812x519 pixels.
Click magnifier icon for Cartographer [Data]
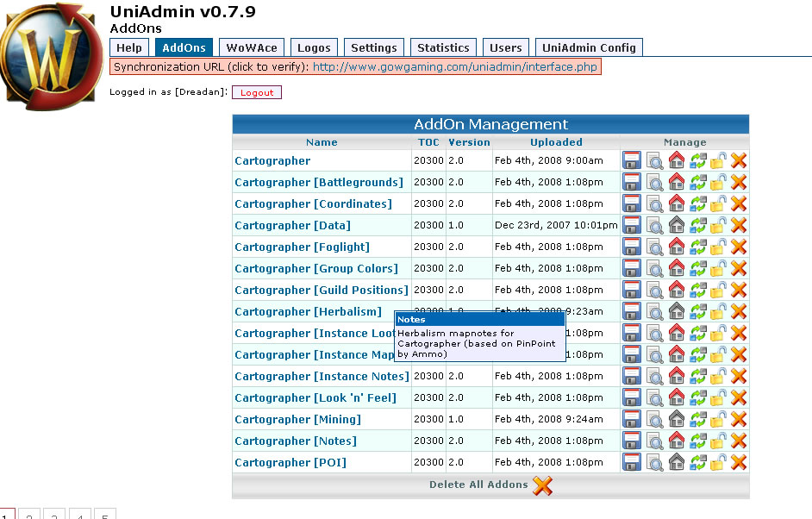(654, 225)
